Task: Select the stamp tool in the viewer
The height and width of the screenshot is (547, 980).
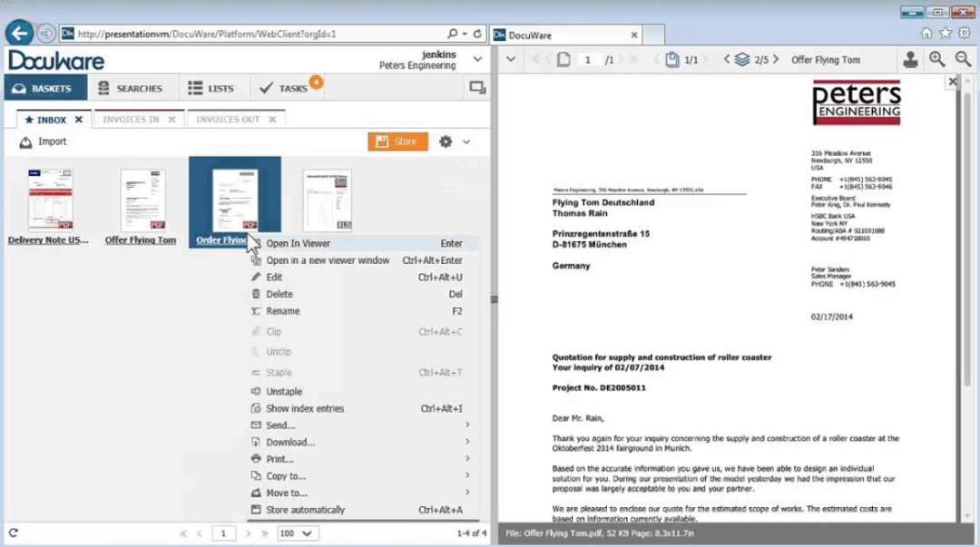Action: coord(909,59)
